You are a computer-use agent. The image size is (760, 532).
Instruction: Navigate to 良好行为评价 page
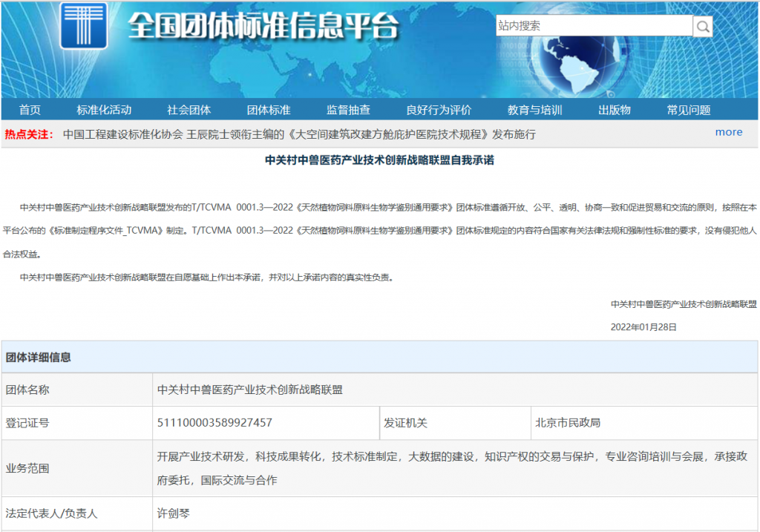(x=439, y=110)
